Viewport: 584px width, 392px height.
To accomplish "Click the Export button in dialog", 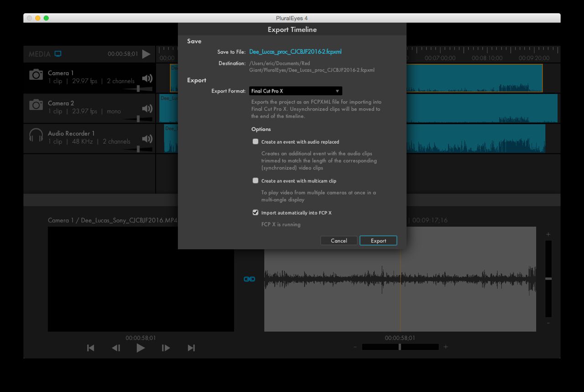I will [x=378, y=240].
